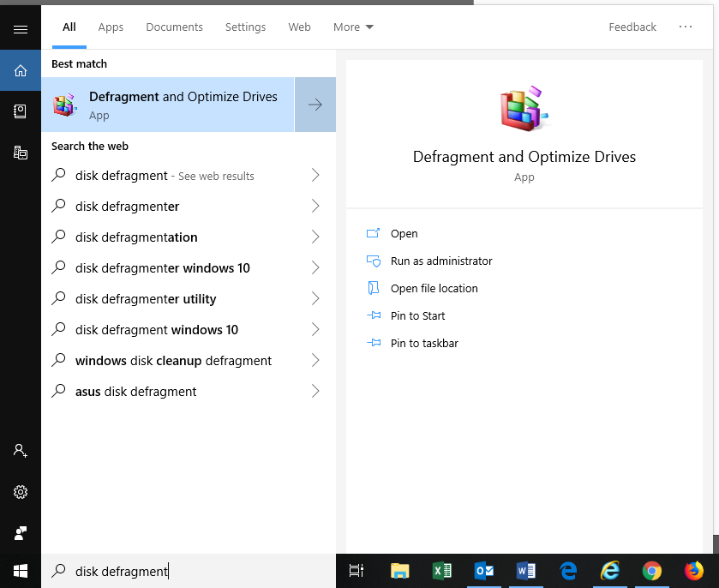This screenshot has height=588, width=719.
Task: Click Pin to taskbar option
Action: [x=425, y=343]
